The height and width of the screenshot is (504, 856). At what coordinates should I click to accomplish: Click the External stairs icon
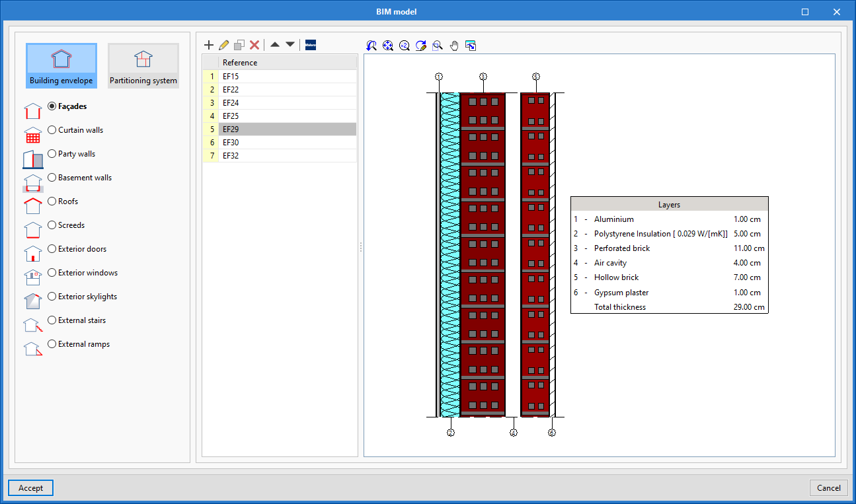33,324
